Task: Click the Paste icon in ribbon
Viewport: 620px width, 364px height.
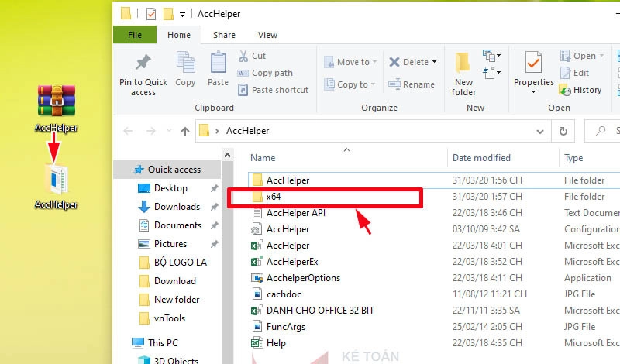Action: (218, 64)
